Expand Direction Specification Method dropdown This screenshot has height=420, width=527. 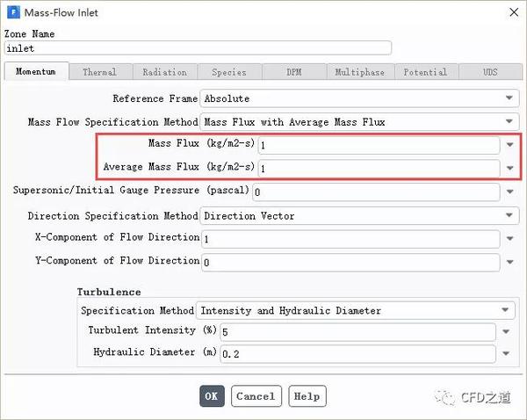pyautogui.click(x=509, y=215)
